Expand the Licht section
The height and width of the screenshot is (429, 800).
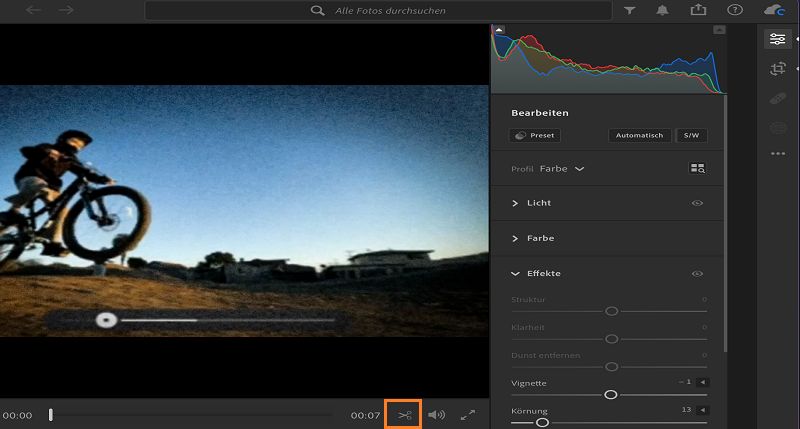[515, 203]
